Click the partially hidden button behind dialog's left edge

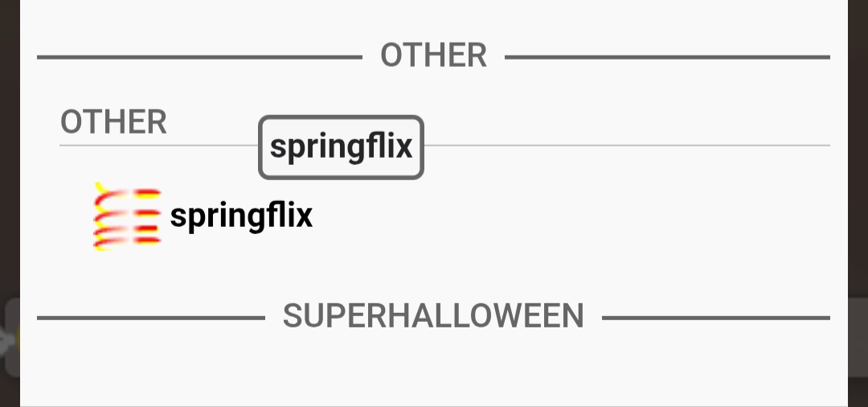click(x=10, y=338)
